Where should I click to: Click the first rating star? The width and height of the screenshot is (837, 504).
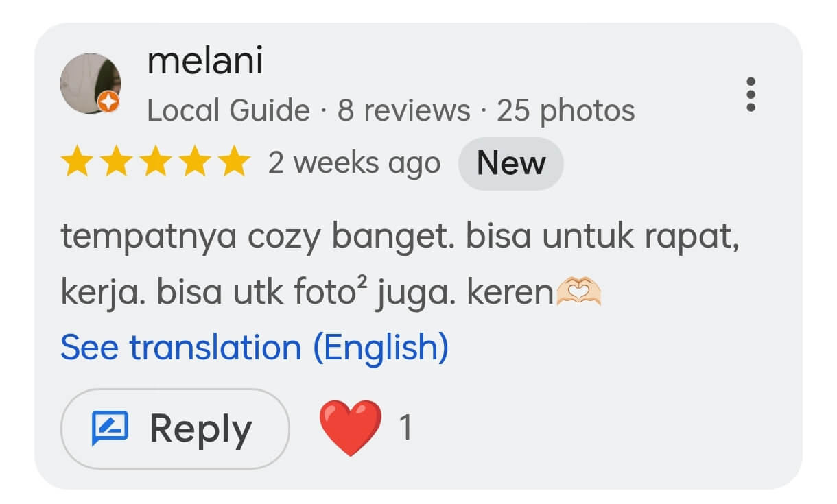pos(75,163)
